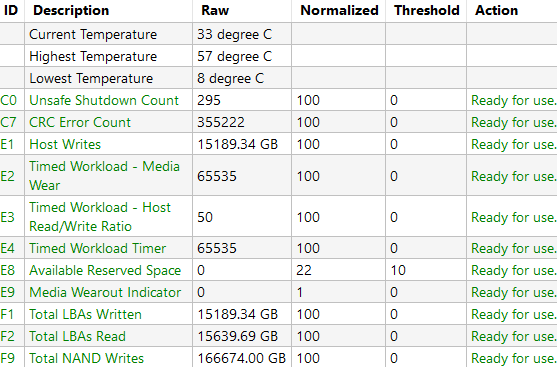Select the Highest Temperature row label
The image size is (557, 367).
point(93,56)
